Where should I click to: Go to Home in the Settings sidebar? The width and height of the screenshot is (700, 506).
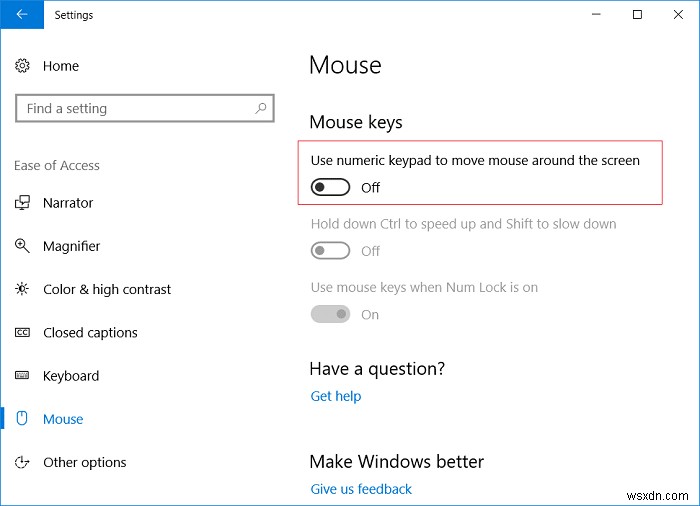61,66
